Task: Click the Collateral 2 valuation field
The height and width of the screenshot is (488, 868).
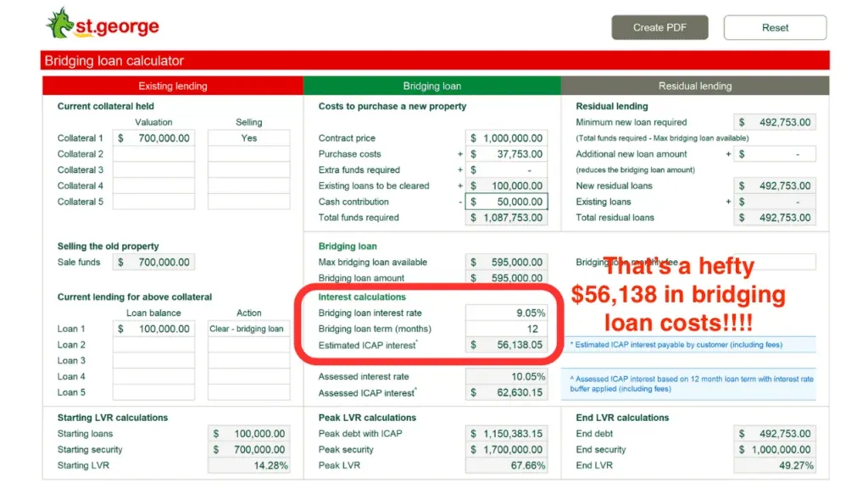Action: [154, 154]
